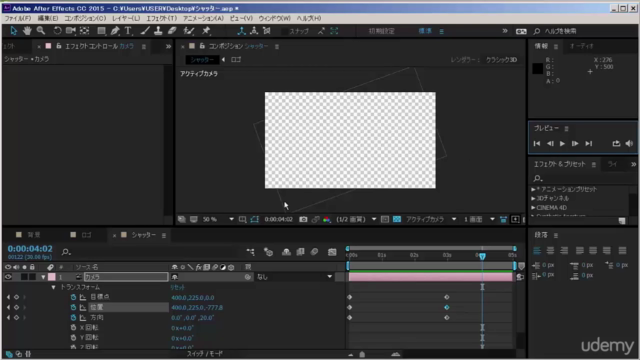This screenshot has height=360, width=640.
Task: Open the アニメーション(A) menu
Action: coord(203,18)
